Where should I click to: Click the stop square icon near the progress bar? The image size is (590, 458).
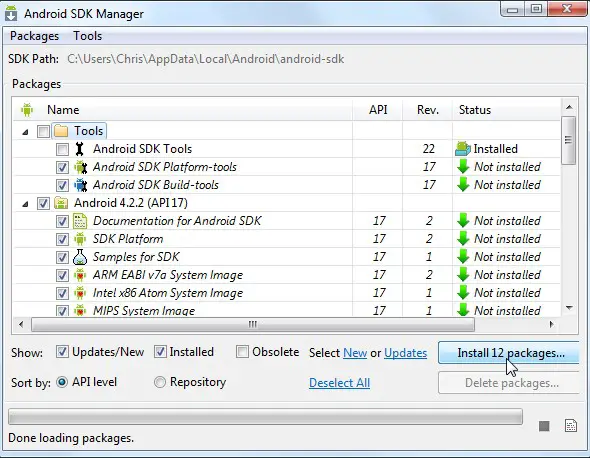pyautogui.click(x=544, y=426)
